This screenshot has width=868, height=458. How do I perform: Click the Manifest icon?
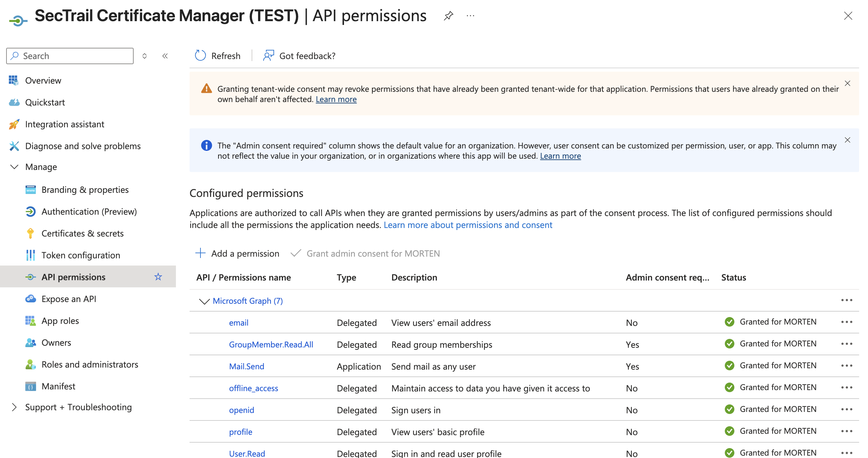[x=30, y=386]
